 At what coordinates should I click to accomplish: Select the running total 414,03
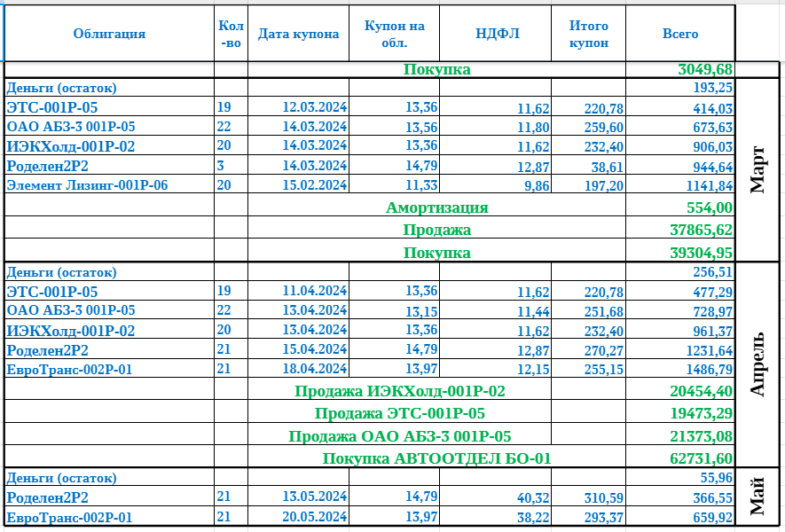[713, 108]
